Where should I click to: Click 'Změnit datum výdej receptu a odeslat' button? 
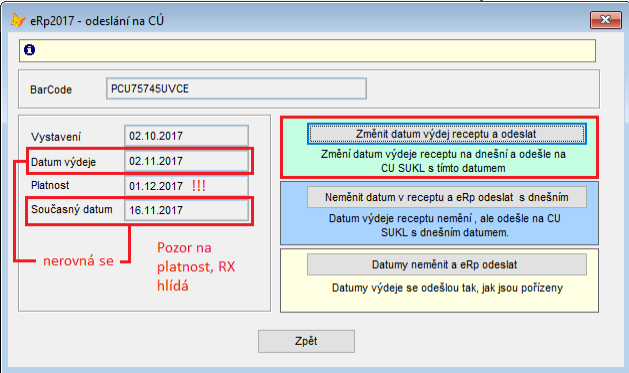[446, 134]
